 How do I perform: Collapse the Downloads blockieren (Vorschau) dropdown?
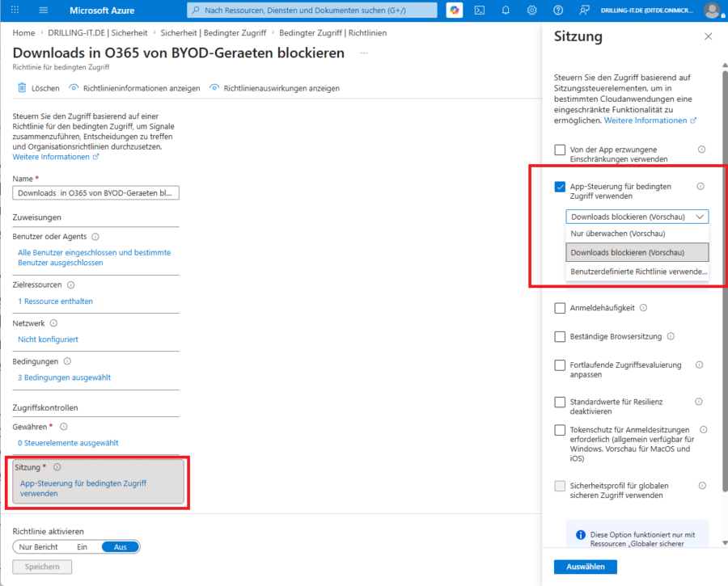(x=637, y=217)
